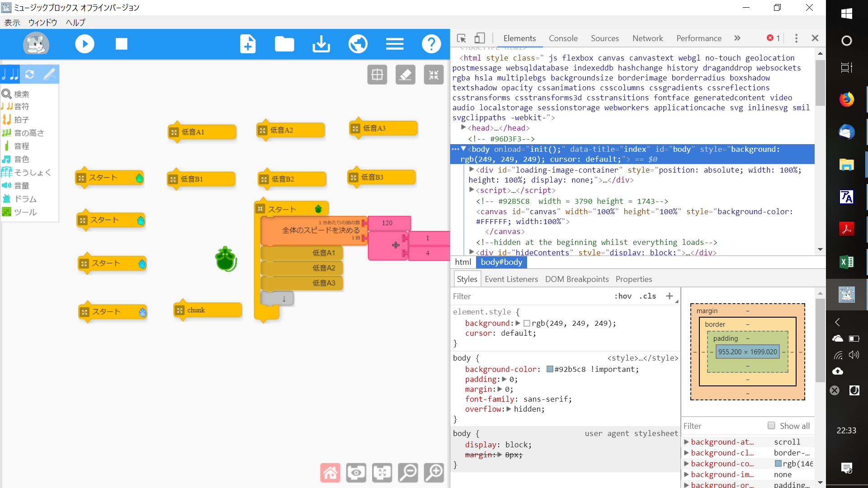The image size is (868, 488).
Task: Expand loading-image-container div node
Action: [x=472, y=169]
